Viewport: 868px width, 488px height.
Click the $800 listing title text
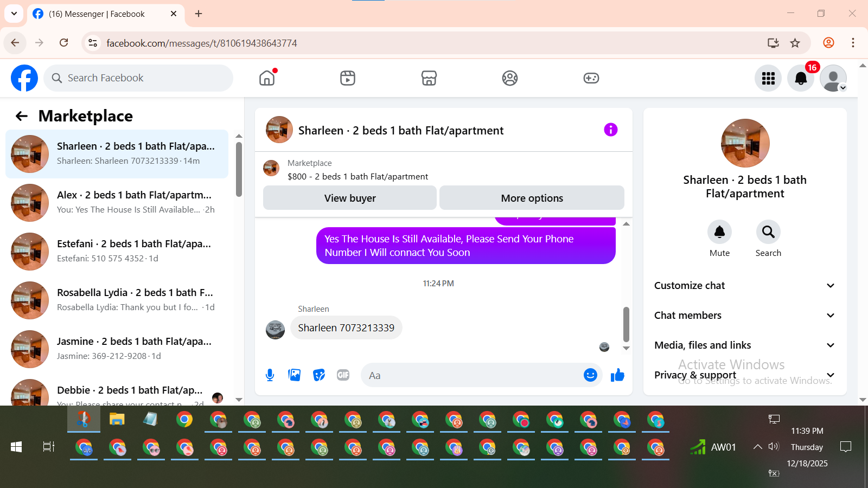point(358,177)
